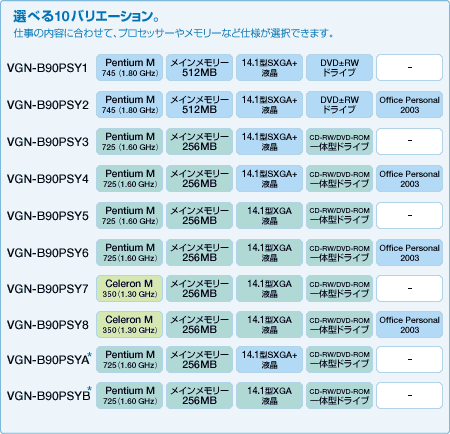Click Office Personal 2003 cell for VGN-B90PSY8
Screen dimensions: 450x434
(x=409, y=325)
